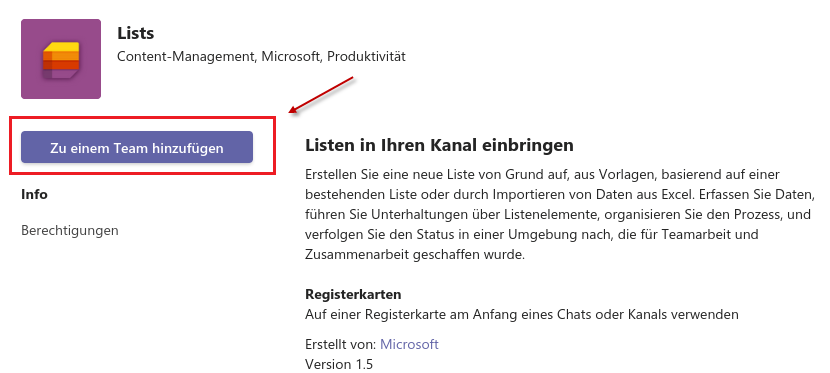Click the word 'Excel' in the description
The height and width of the screenshot is (373, 830).
coord(678,194)
